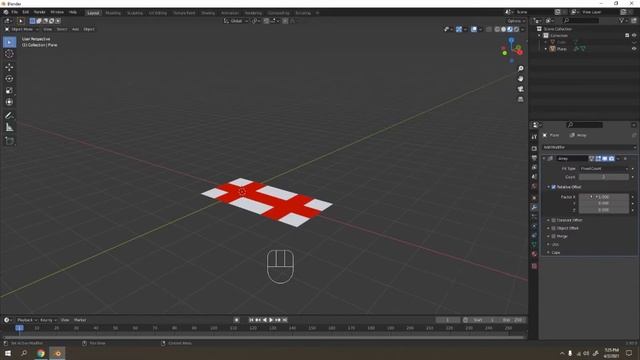The image size is (640, 360).
Task: Select the Move tool
Action: pyautogui.click(x=9, y=67)
